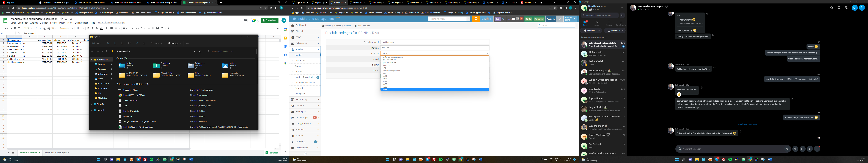Open the keine Auswahl dropdown in header
868x163 pixels.
pos(449,19)
